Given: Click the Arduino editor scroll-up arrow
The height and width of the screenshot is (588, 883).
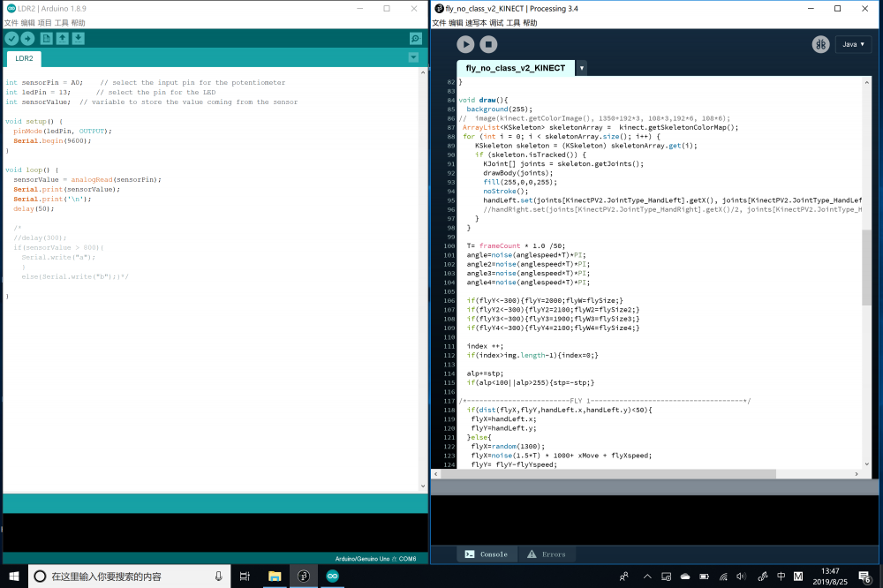Looking at the screenshot, I should [x=423, y=72].
